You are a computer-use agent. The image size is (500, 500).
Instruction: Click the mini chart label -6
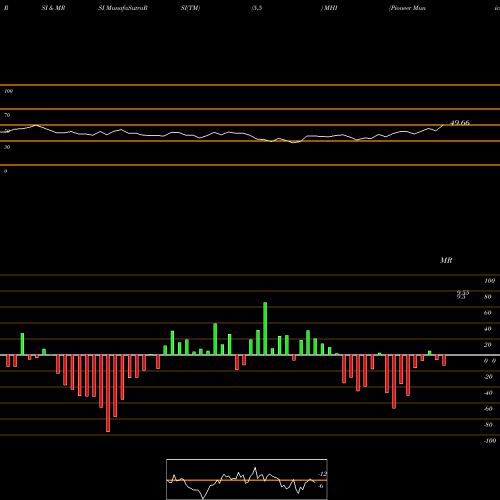[x=321, y=486]
